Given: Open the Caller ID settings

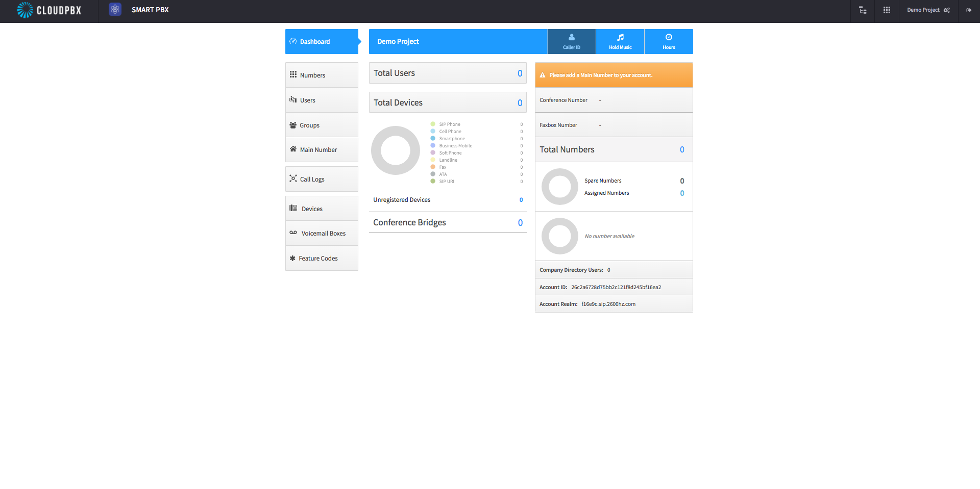Looking at the screenshot, I should (x=571, y=41).
